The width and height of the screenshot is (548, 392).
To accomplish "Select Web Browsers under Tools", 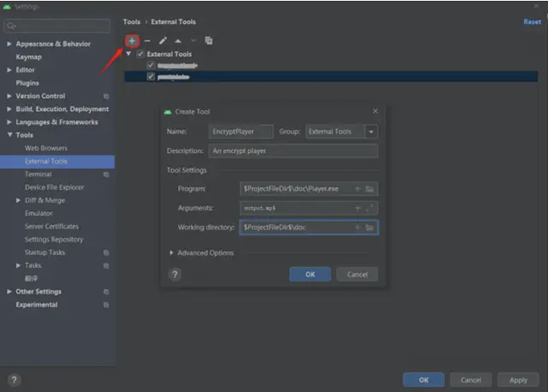I will 46,148.
